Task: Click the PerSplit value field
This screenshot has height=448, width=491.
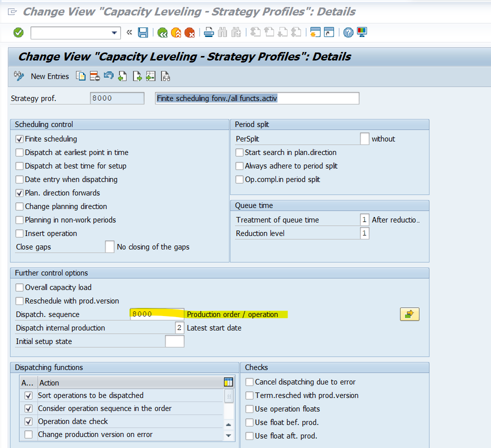Action: point(364,138)
